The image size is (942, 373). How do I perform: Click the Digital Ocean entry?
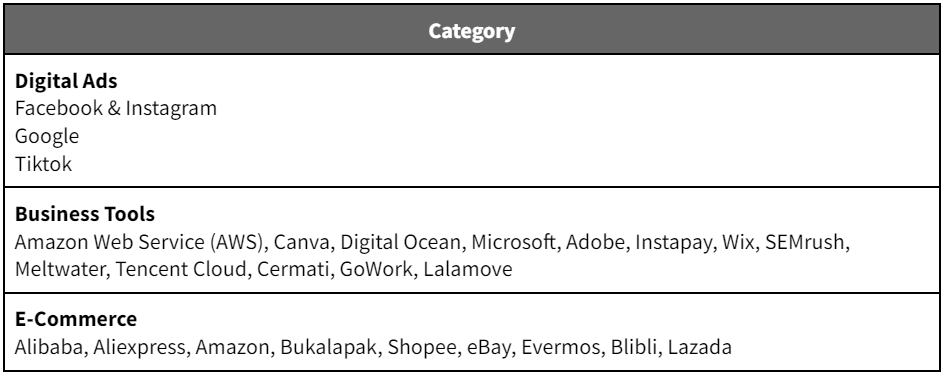point(401,241)
